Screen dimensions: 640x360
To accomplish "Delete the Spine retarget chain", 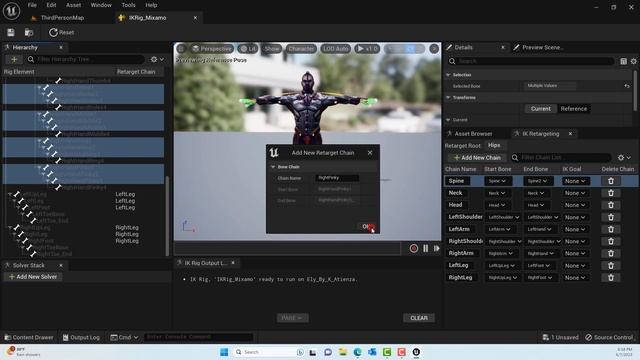I will point(611,181).
